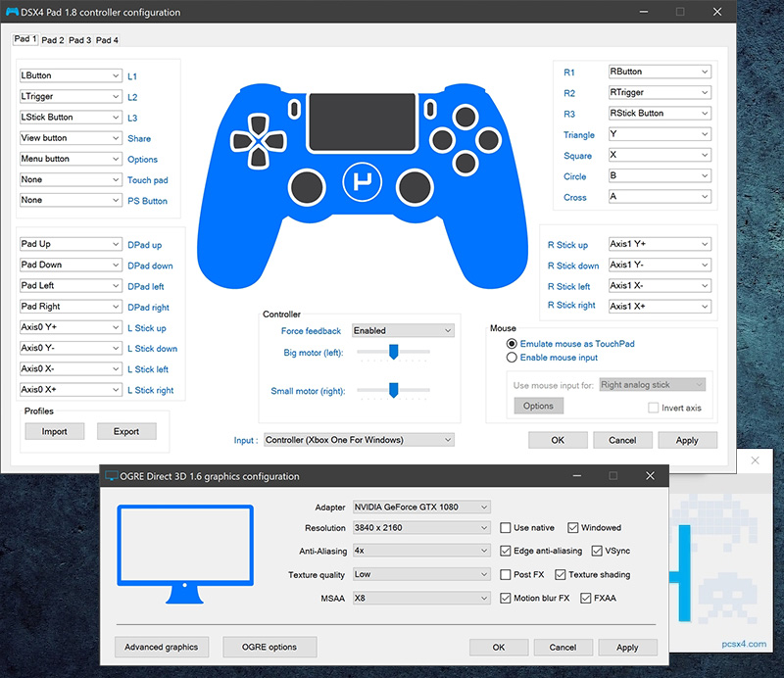784x678 pixels.
Task: Enable the Post FX checkbox
Action: click(x=506, y=574)
